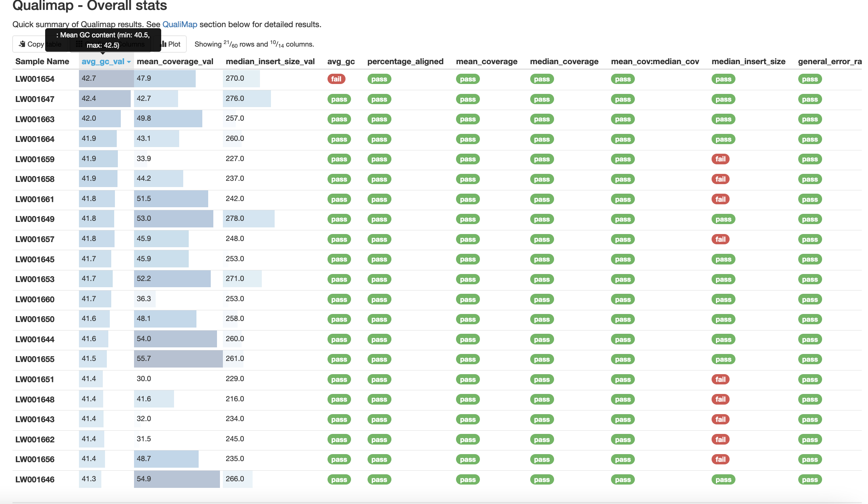Sort by median_coverage column header
This screenshot has height=504, width=868.
pos(564,61)
